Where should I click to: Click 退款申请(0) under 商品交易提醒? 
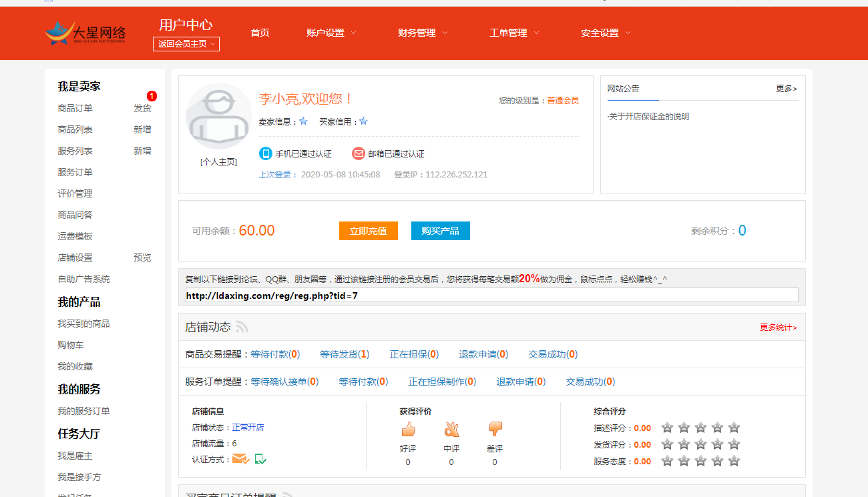[x=483, y=354]
